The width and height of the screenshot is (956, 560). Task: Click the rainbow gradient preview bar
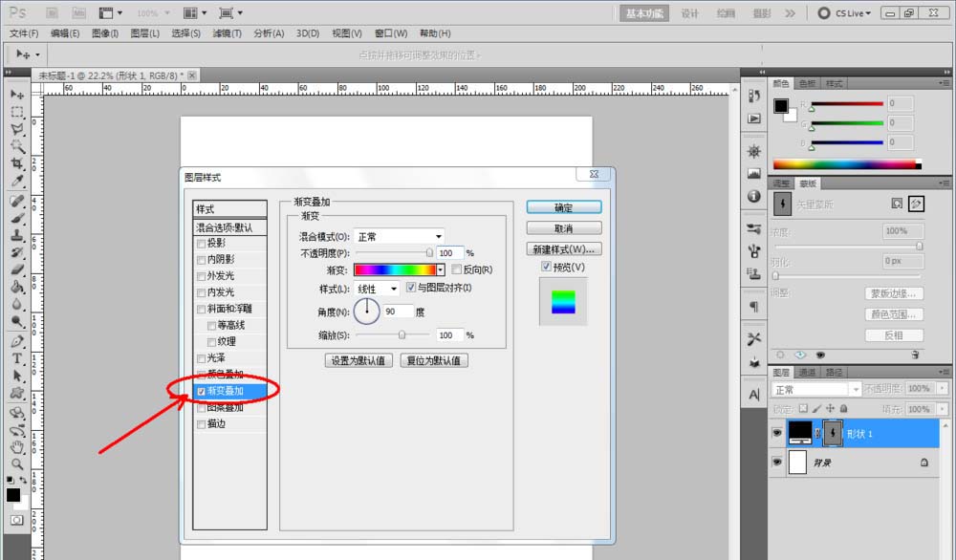[394, 270]
